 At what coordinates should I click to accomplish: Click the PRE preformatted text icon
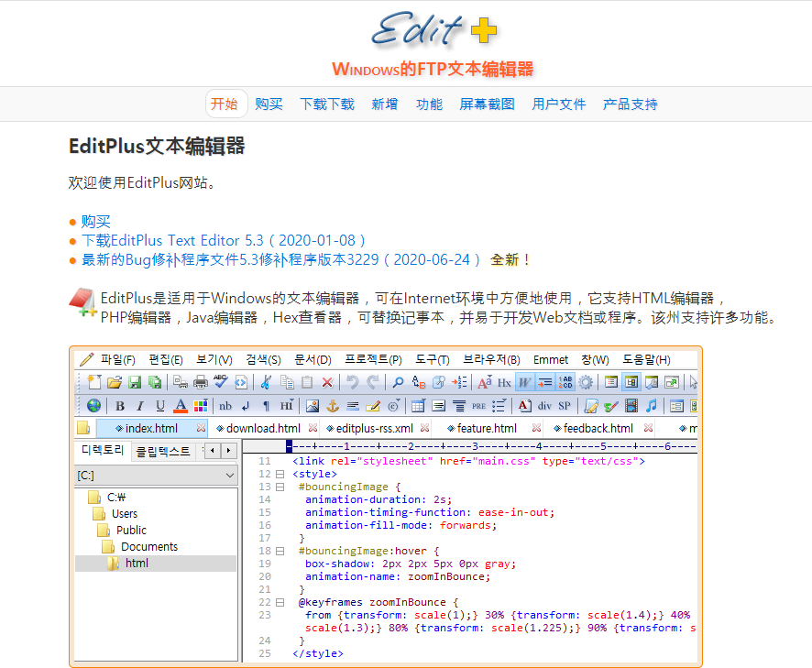click(x=479, y=405)
